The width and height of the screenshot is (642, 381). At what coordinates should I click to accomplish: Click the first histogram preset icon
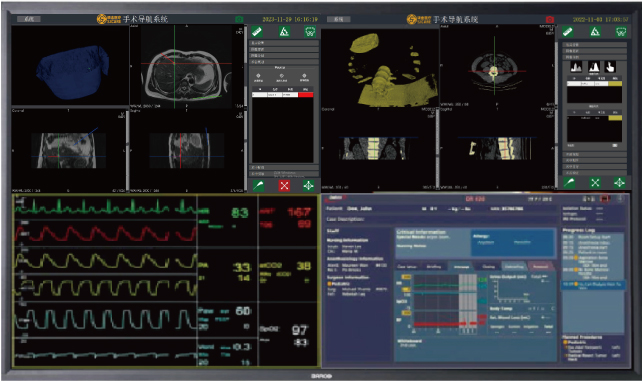click(576, 67)
